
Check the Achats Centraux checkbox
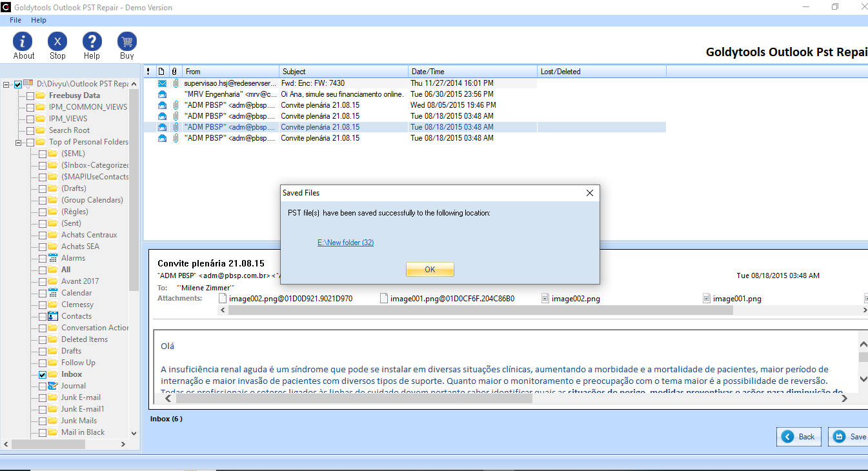coord(43,235)
